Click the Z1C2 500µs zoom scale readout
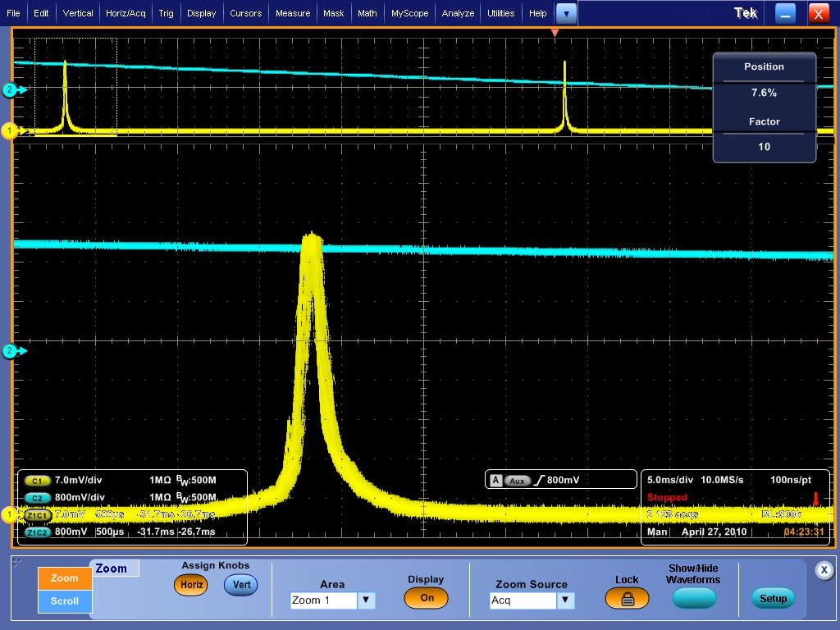Viewport: 840px width, 630px height. pos(110,532)
